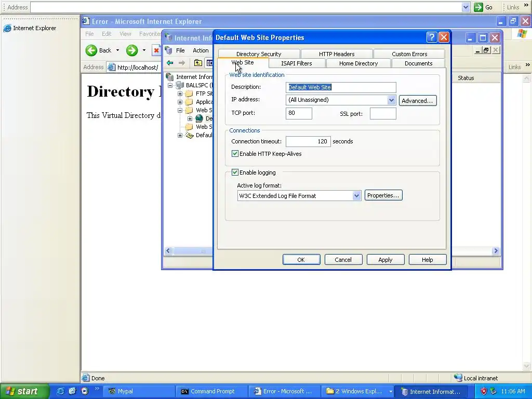Click the IIS tree horizontal scrollbar thumb
The height and width of the screenshot is (399, 532).
[193, 251]
